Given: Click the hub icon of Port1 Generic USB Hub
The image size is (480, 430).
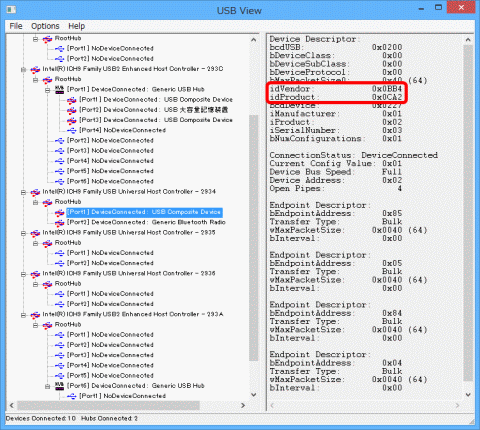Looking at the screenshot, I should click(59, 89).
